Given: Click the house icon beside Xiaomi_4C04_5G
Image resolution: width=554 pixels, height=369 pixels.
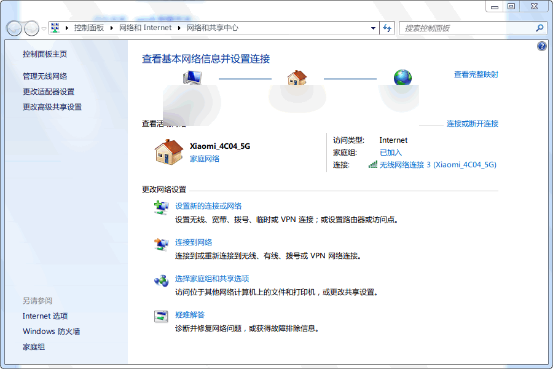Looking at the screenshot, I should point(169,152).
